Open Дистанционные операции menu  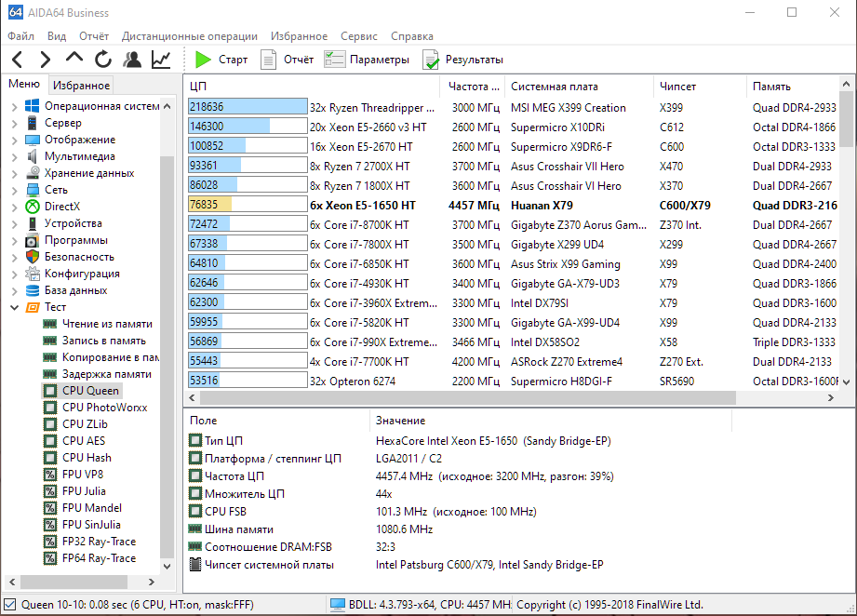tap(190, 36)
